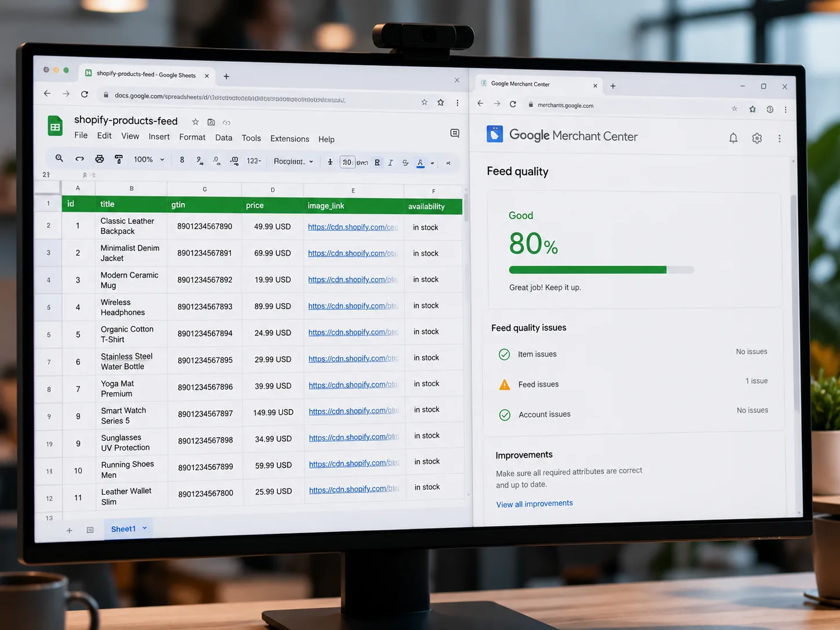Click the print icon in Sheets toolbar

point(100,159)
